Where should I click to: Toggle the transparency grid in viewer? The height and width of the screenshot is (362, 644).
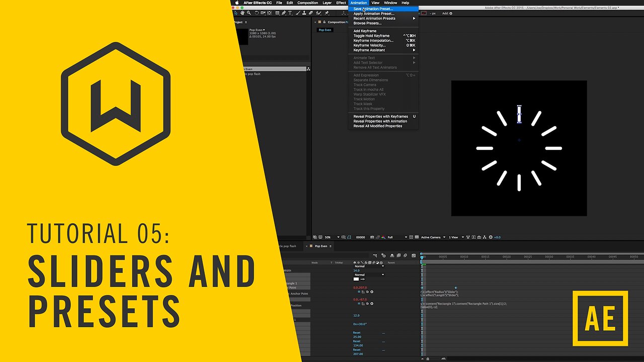[x=417, y=237]
